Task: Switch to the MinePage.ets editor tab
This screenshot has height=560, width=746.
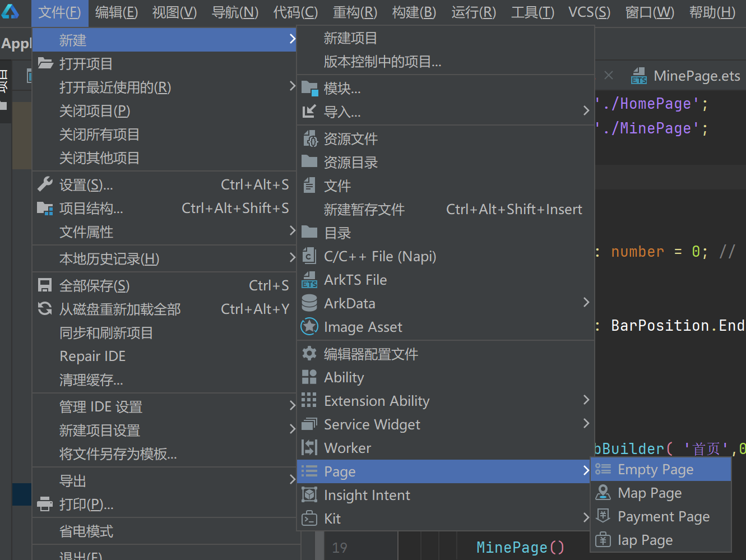Action: pos(686,76)
